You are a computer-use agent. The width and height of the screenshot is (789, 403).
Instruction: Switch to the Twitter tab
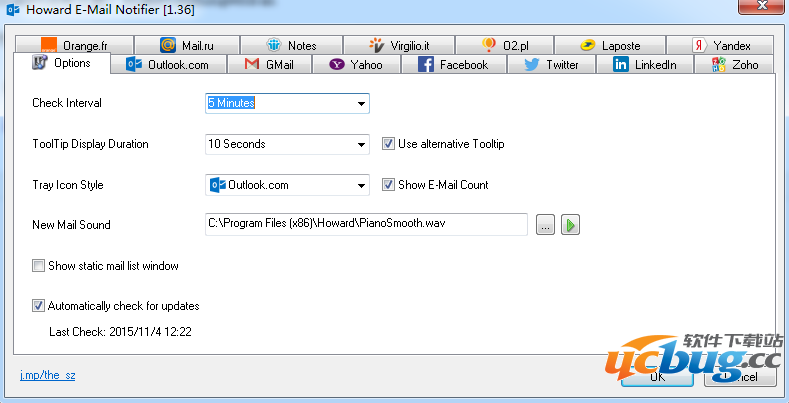click(x=552, y=64)
